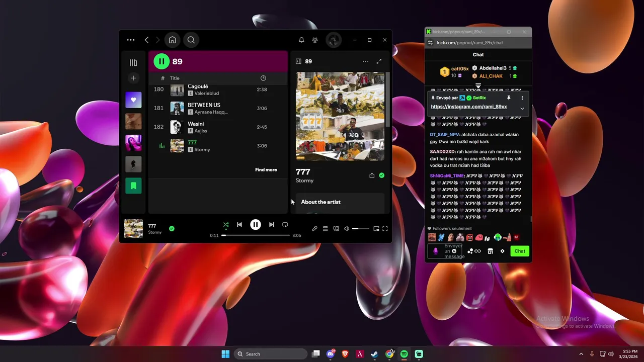644x362 pixels.
Task: Open Friend Activity in Spotify
Action: click(315, 40)
